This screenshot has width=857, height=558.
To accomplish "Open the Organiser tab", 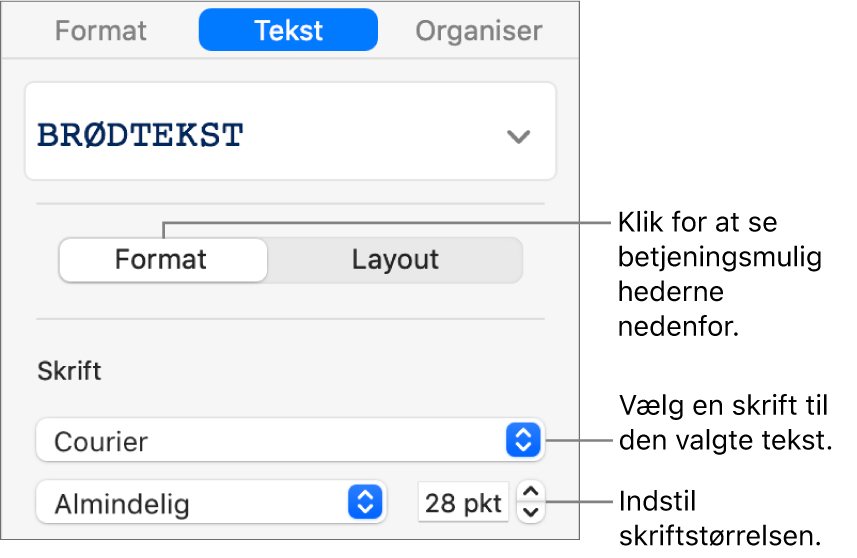I will coord(478,31).
